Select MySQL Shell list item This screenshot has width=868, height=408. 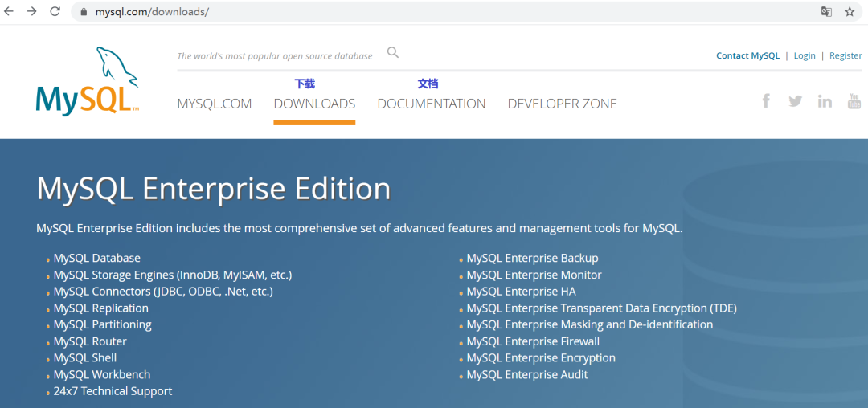85,358
